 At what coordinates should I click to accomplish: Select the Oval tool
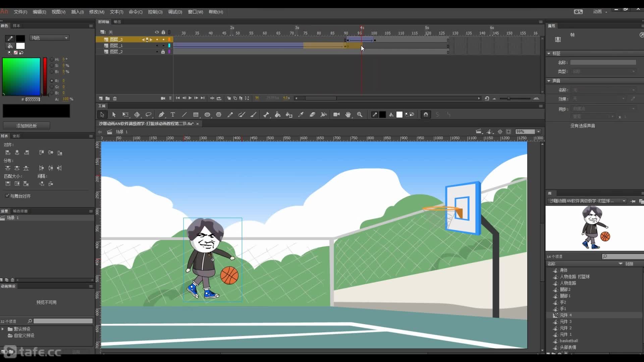point(207,115)
